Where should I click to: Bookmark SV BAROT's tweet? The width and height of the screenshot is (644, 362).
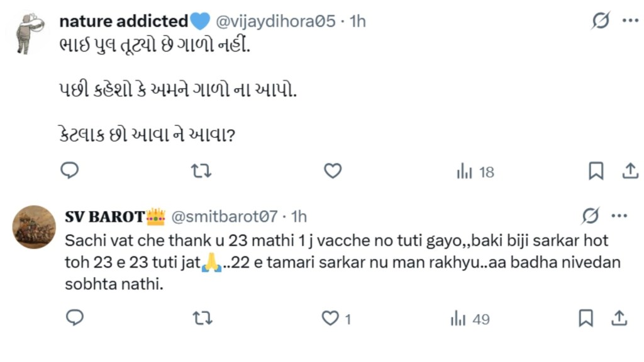click(x=586, y=319)
